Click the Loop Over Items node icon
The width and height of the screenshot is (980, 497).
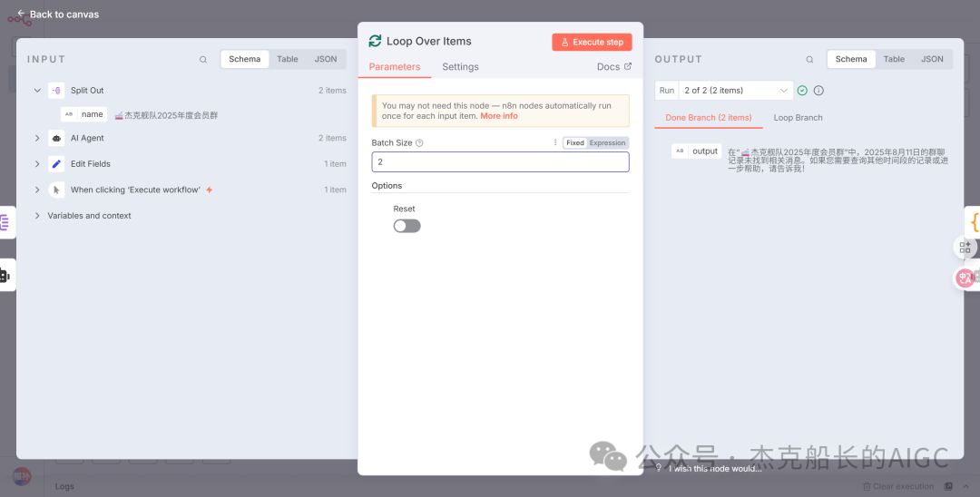[x=375, y=41]
